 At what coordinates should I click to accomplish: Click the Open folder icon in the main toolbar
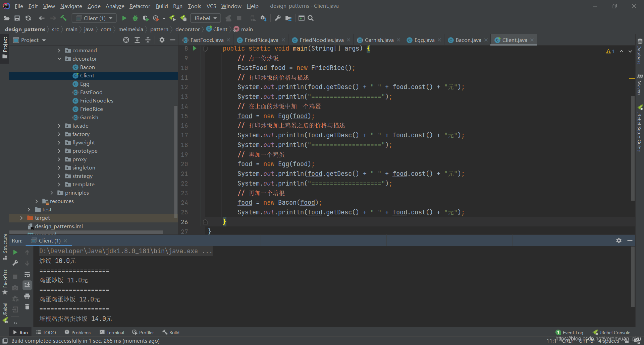[6, 18]
